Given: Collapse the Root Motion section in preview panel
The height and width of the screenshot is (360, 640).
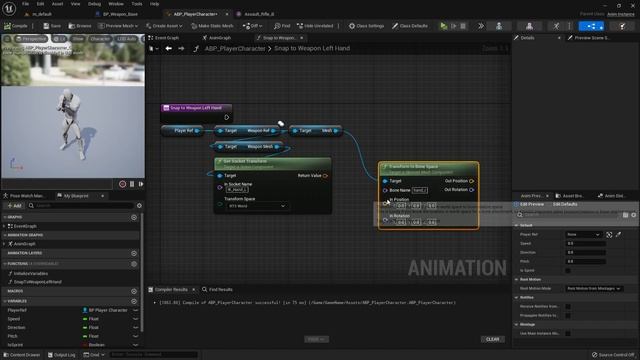Looking at the screenshot, I should [516, 280].
